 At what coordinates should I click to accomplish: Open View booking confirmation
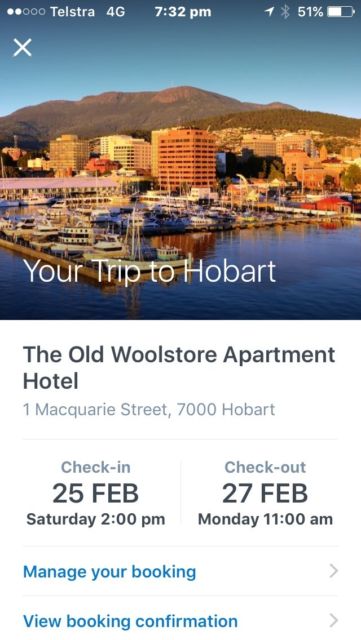(x=180, y=621)
